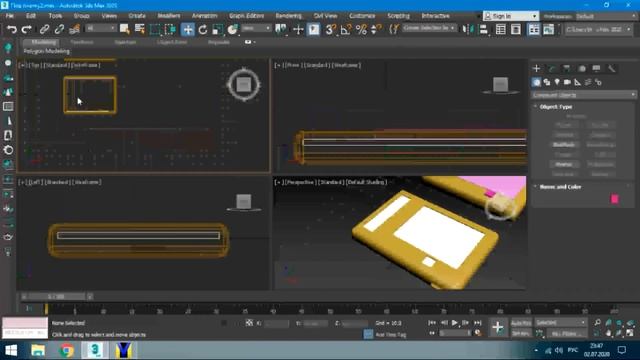640x360 pixels.
Task: Click the Mesher object type button
Action: coord(564,164)
